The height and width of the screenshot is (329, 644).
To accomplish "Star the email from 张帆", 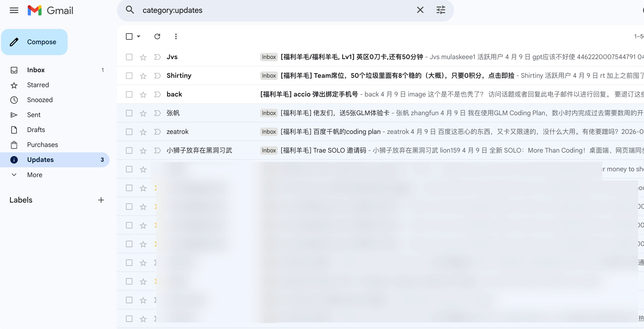I will (143, 113).
